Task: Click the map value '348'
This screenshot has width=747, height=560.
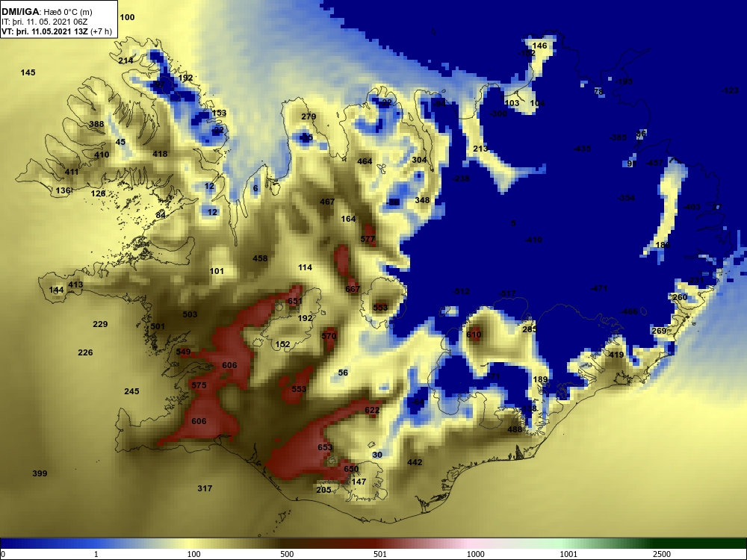Action: tap(422, 200)
